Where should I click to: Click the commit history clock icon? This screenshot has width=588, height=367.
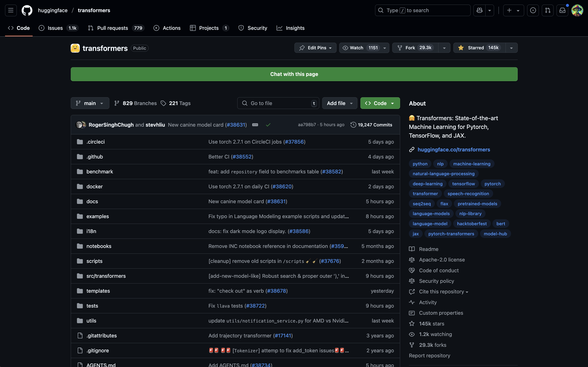pyautogui.click(x=353, y=125)
